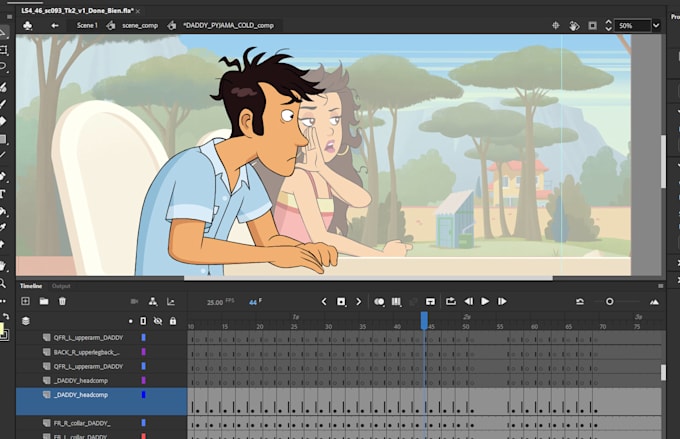Screen dimensions: 680x439
Task: Select the Text tool
Action: (x=3, y=193)
